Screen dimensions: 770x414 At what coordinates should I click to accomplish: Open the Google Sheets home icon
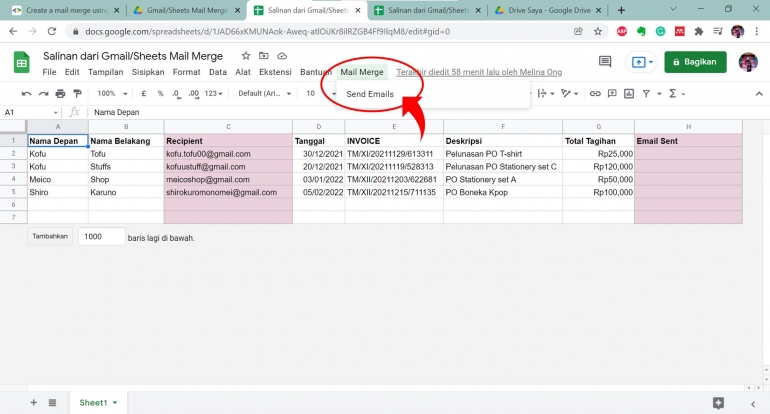tap(21, 62)
